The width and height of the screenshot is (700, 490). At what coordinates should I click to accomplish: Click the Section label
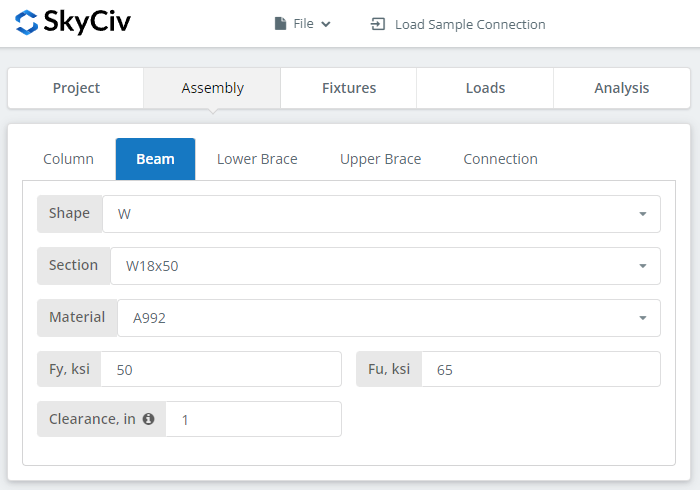74,266
